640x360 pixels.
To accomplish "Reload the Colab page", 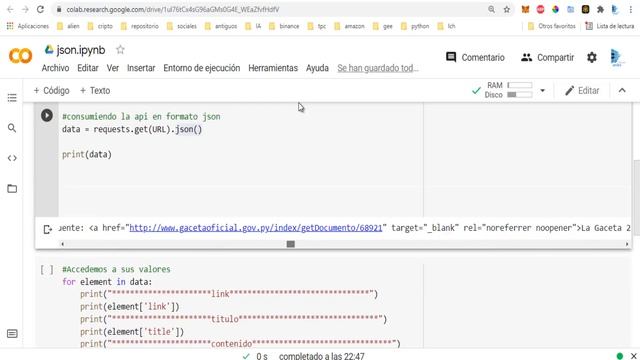I will click(x=40, y=9).
